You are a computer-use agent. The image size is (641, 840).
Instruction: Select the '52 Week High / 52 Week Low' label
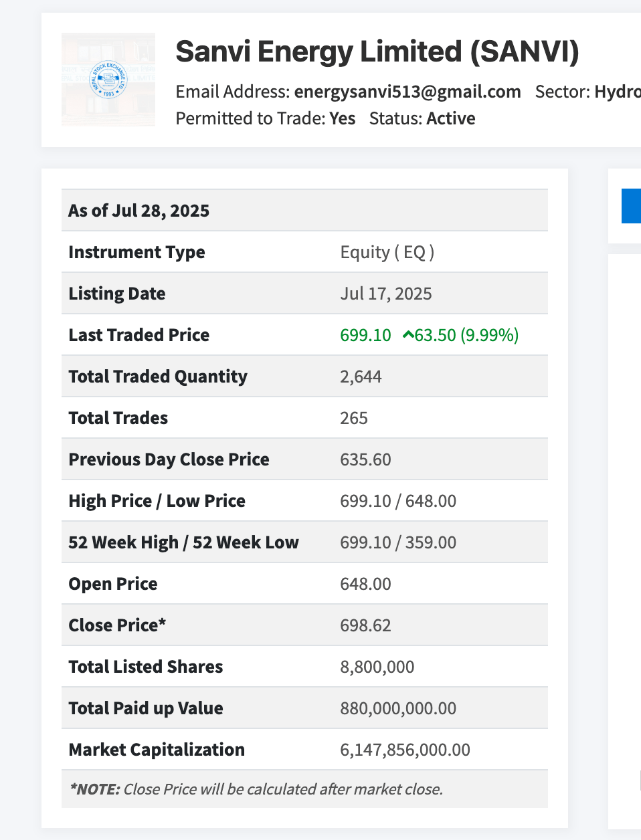(184, 542)
